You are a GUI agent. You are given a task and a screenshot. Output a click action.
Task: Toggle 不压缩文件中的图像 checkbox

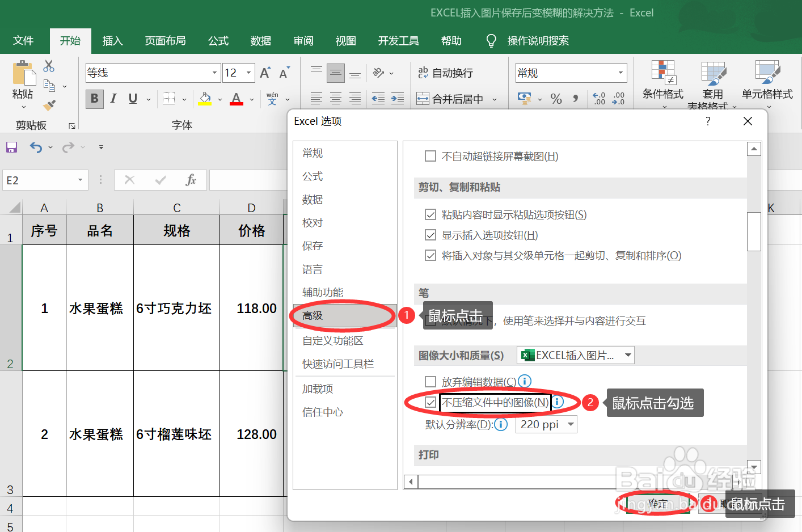pos(430,402)
